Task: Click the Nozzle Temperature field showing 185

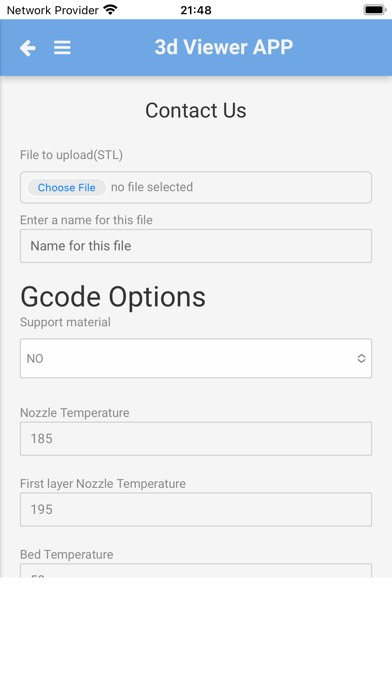Action: pos(196,439)
